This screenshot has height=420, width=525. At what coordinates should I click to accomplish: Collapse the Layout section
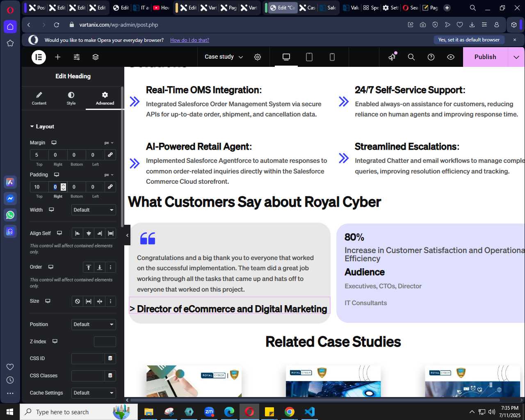42,126
